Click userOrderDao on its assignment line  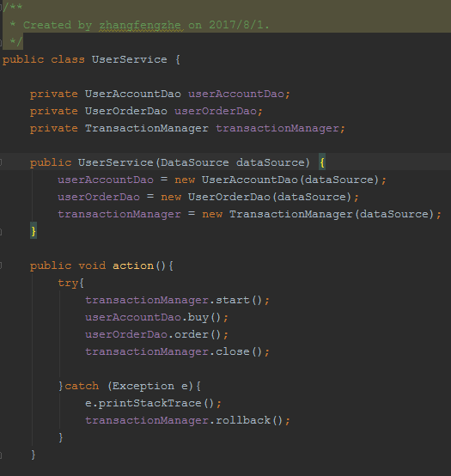click(x=99, y=197)
